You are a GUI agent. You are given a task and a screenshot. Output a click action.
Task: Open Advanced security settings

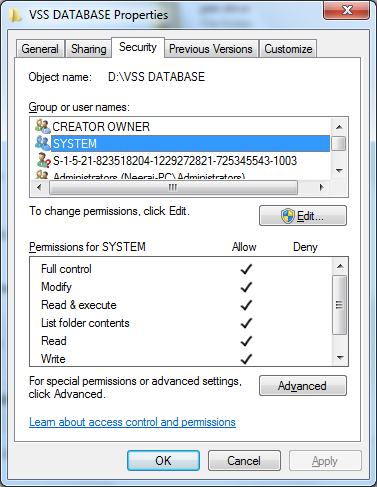point(303,386)
